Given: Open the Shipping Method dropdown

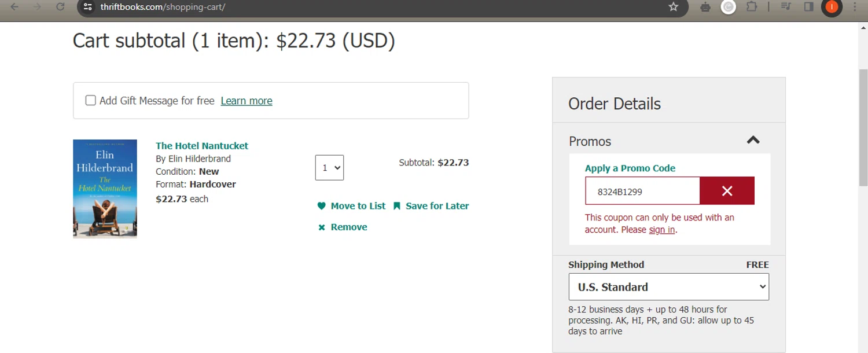Looking at the screenshot, I should 668,287.
